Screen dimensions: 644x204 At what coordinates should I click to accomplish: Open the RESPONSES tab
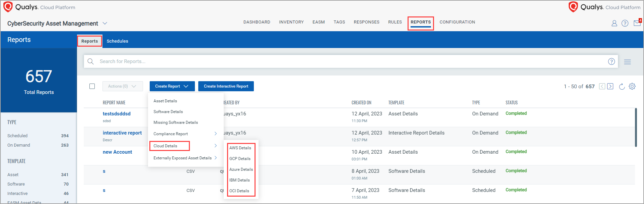click(x=366, y=22)
